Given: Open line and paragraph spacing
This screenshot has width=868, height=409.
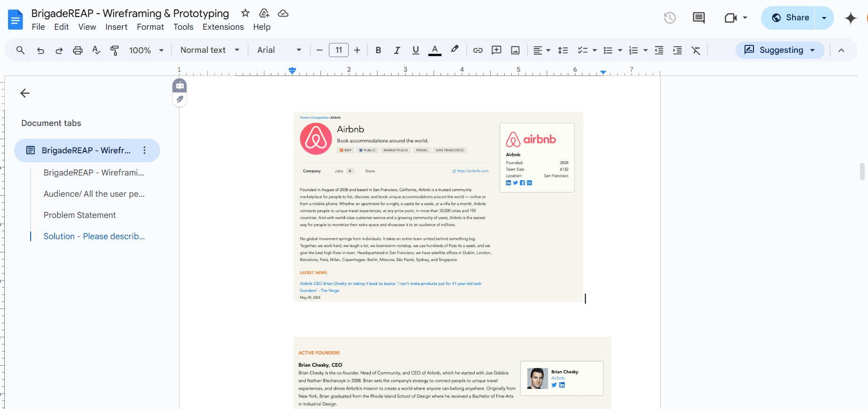Looking at the screenshot, I should pos(563,50).
